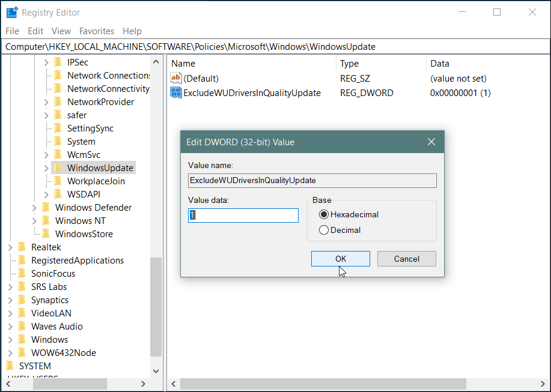Select the Realtek folder icon

[22, 247]
